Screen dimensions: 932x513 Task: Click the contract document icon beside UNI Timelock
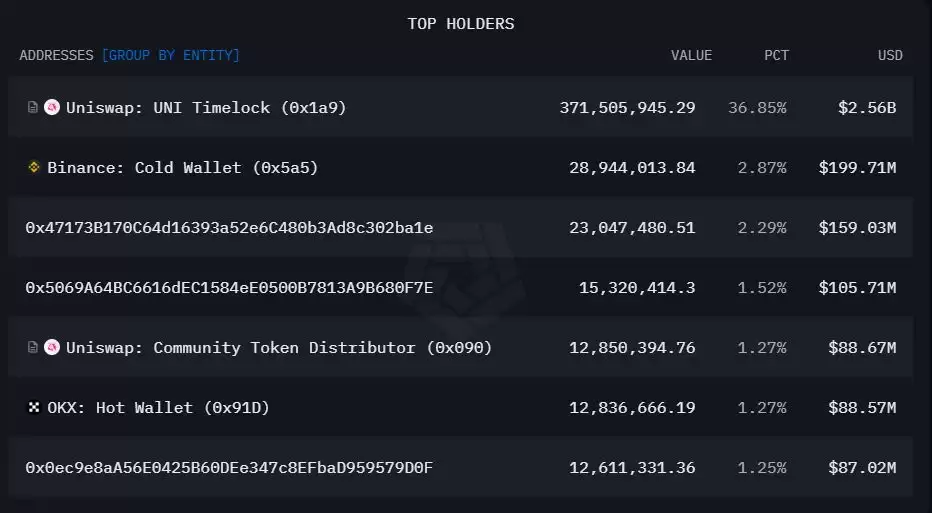coord(33,108)
